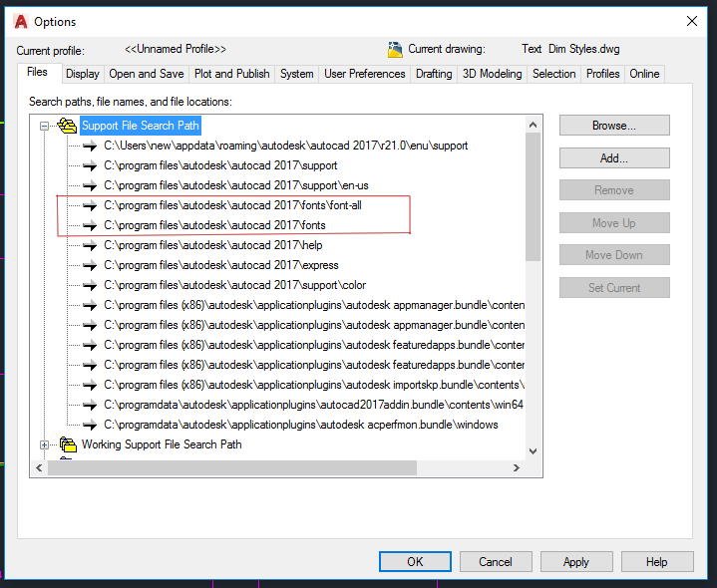Select the autodesk importskp.bundle path row
The height and width of the screenshot is (588, 717).
pos(314,385)
